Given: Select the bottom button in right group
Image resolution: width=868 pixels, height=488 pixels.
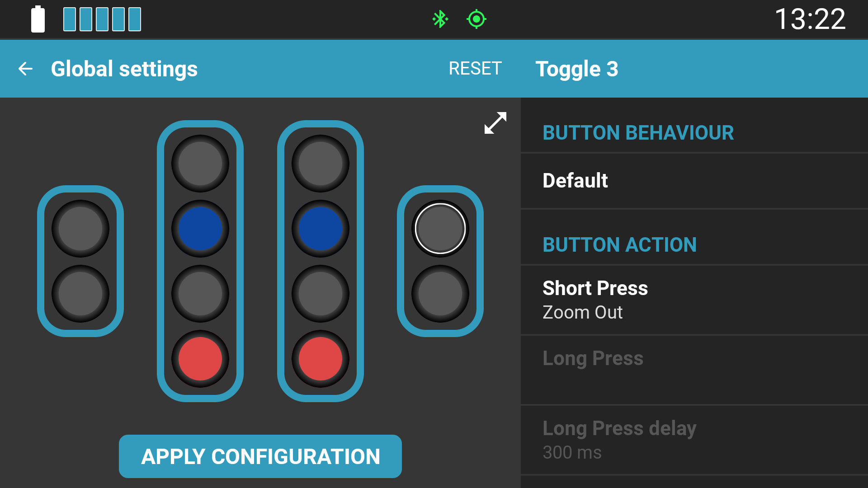Looking at the screenshot, I should pyautogui.click(x=440, y=294).
